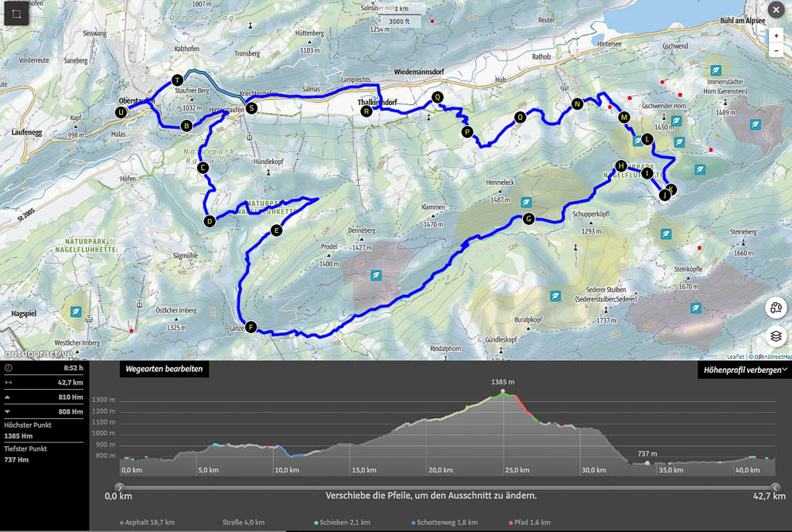
Task: Click the protected-area icon above Immenstädter Horn
Action: click(x=717, y=70)
